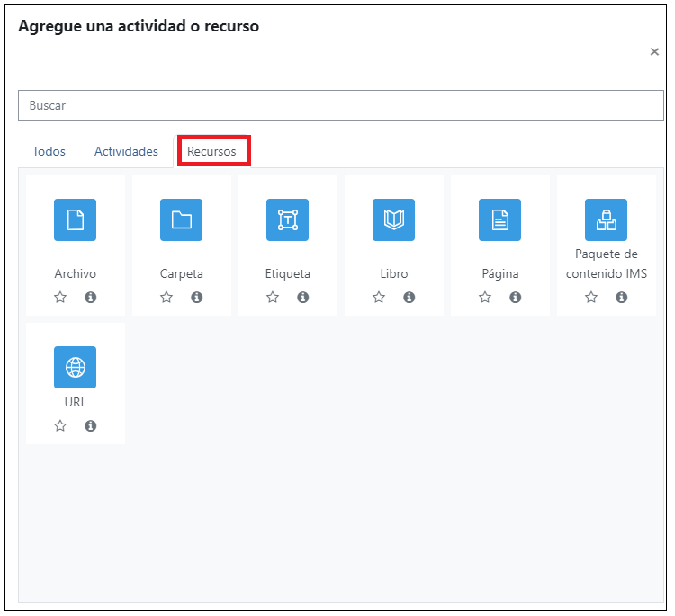
Task: Open the Libro book icon
Action: point(393,219)
